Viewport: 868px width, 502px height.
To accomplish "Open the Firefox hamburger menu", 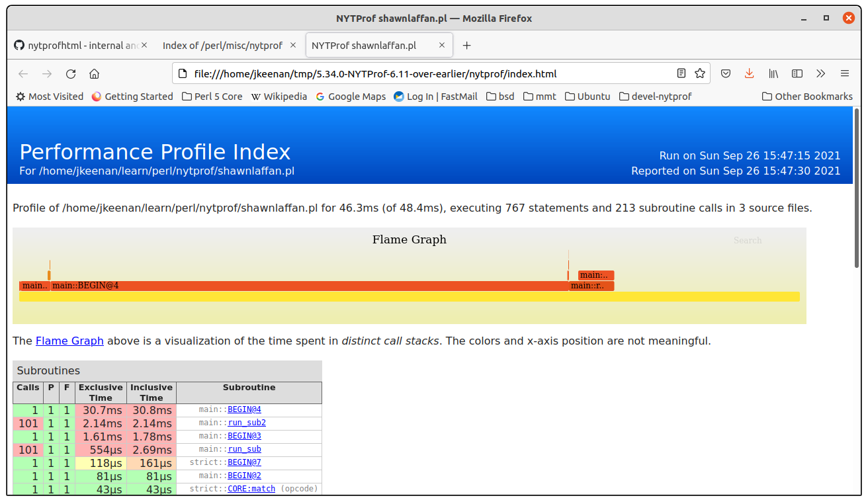I will pyautogui.click(x=845, y=73).
